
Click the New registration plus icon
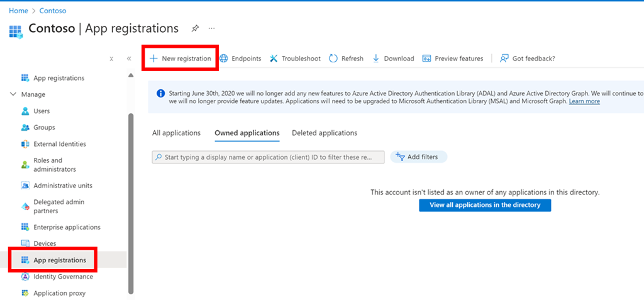[153, 58]
